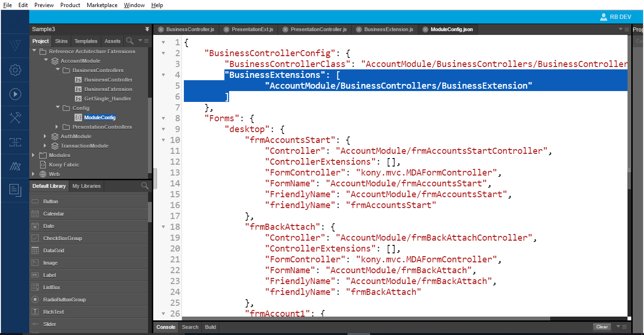Screen dimensions: 644x335
Task: Click the play/run icon in the left sidebar
Action: pyautogui.click(x=15, y=94)
